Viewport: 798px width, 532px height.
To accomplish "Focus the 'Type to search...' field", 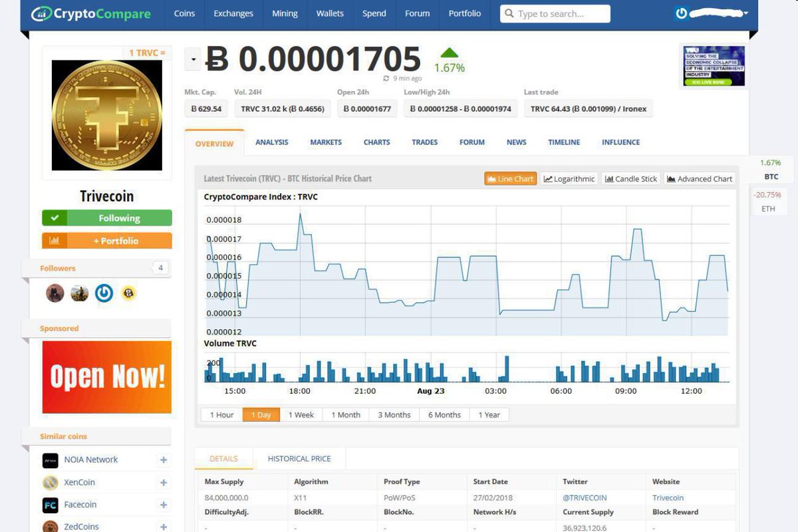I will (555, 14).
